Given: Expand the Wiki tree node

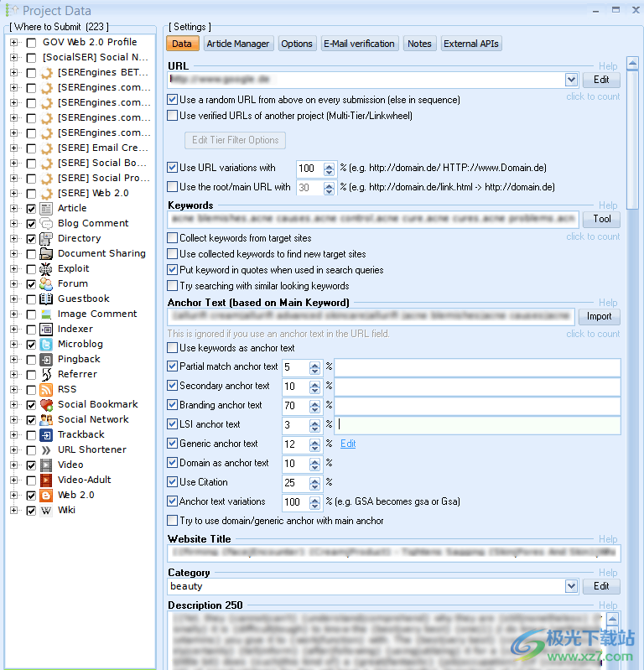Looking at the screenshot, I should coord(14,510).
